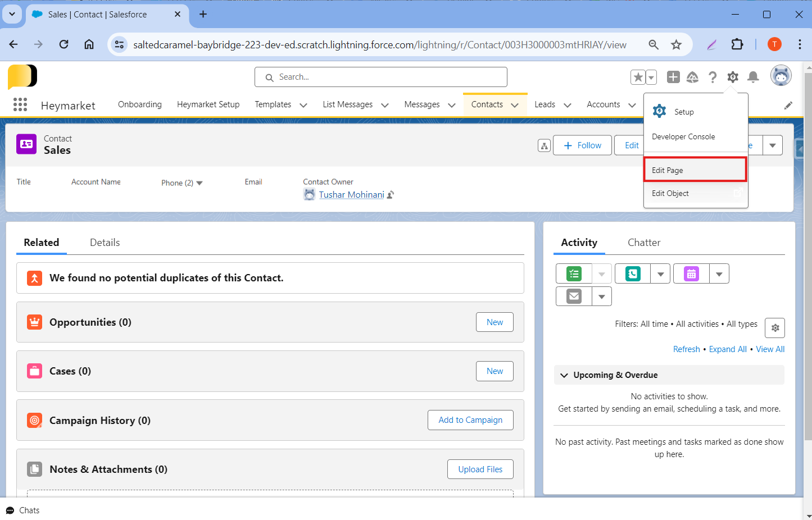Screen dimensions: 812x520
Task: Click the Refresh activity link
Action: click(x=687, y=349)
